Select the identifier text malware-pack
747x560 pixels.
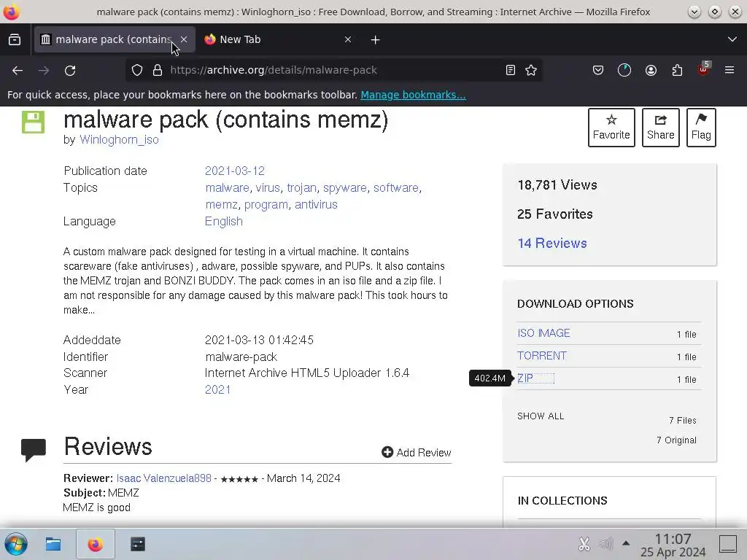tap(241, 357)
